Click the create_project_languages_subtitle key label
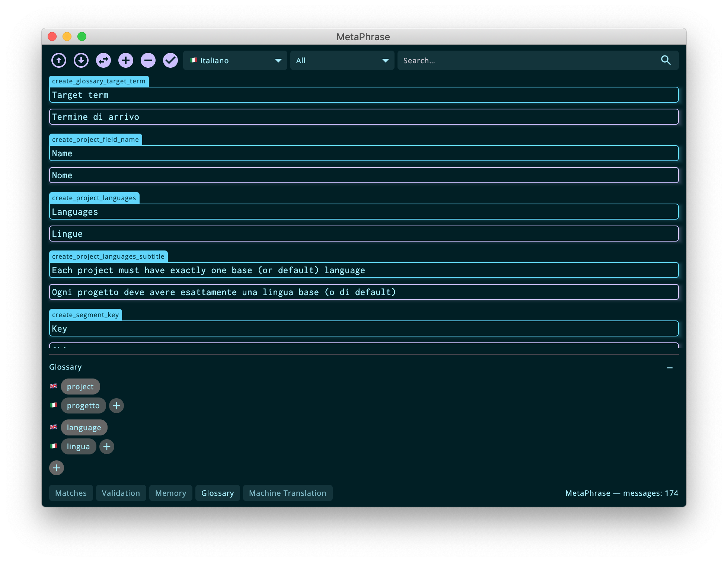 [x=108, y=256]
